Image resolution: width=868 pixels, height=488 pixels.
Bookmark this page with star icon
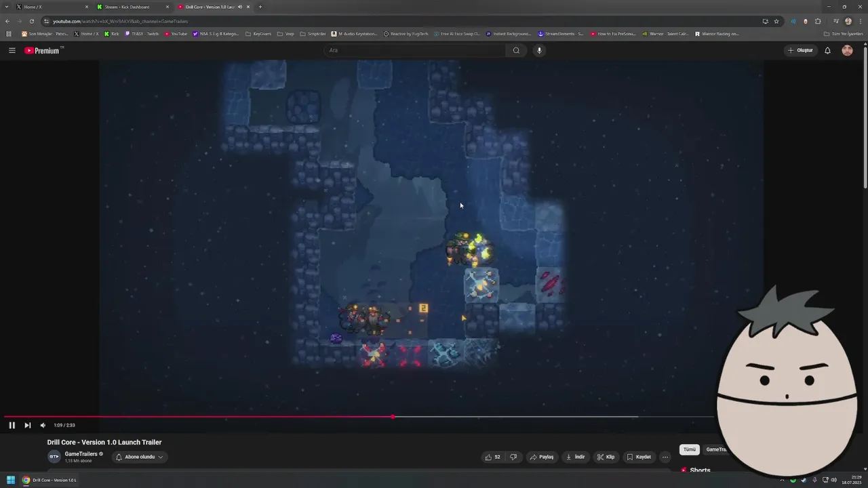pyautogui.click(x=776, y=21)
